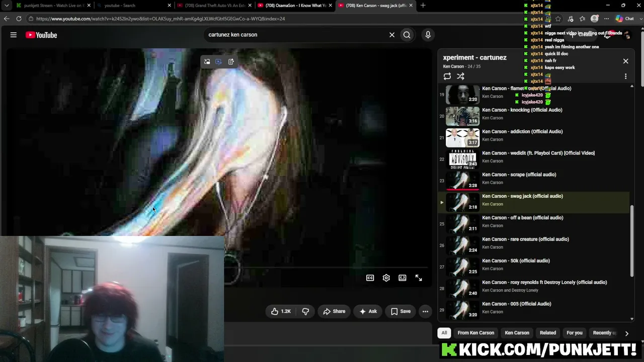Run search with the magnifier button

[x=407, y=35]
